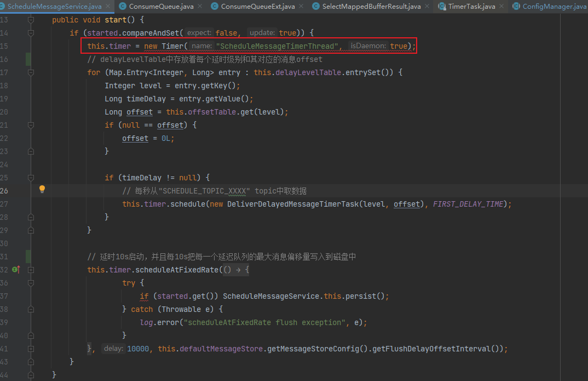Viewport: 588px width, 381px height.
Task: Switch to the TimerTask.java tab
Action: point(472,7)
